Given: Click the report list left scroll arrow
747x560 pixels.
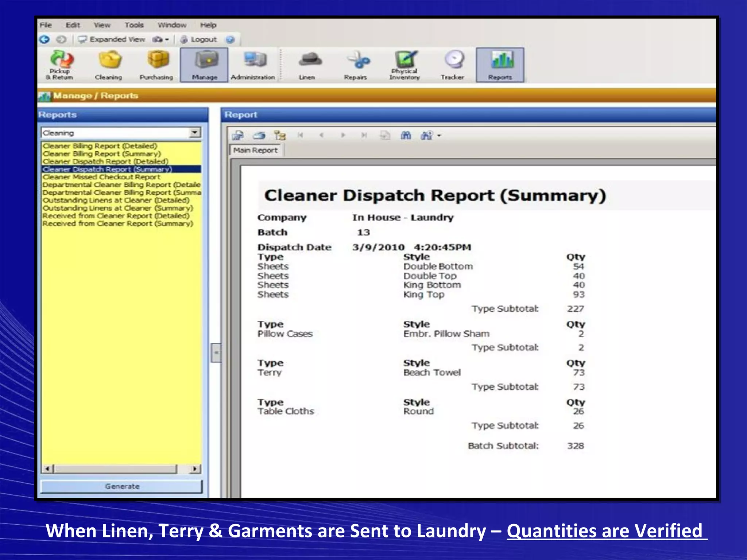Looking at the screenshot, I should tap(47, 469).
